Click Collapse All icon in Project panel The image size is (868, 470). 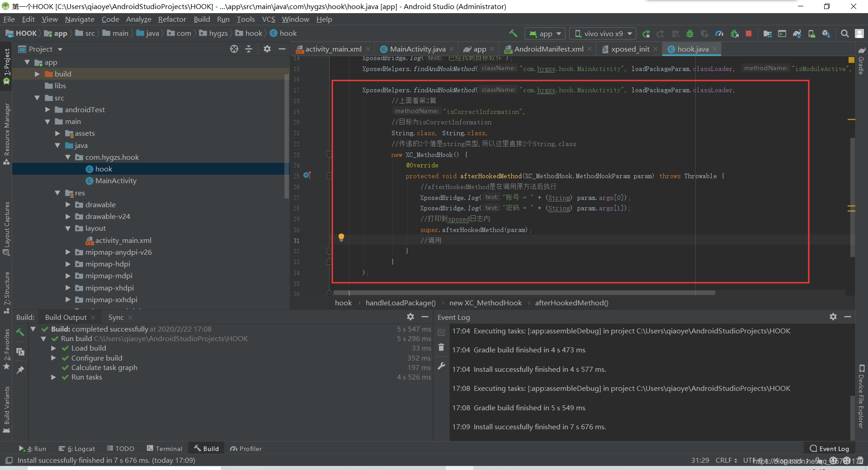[249, 49]
